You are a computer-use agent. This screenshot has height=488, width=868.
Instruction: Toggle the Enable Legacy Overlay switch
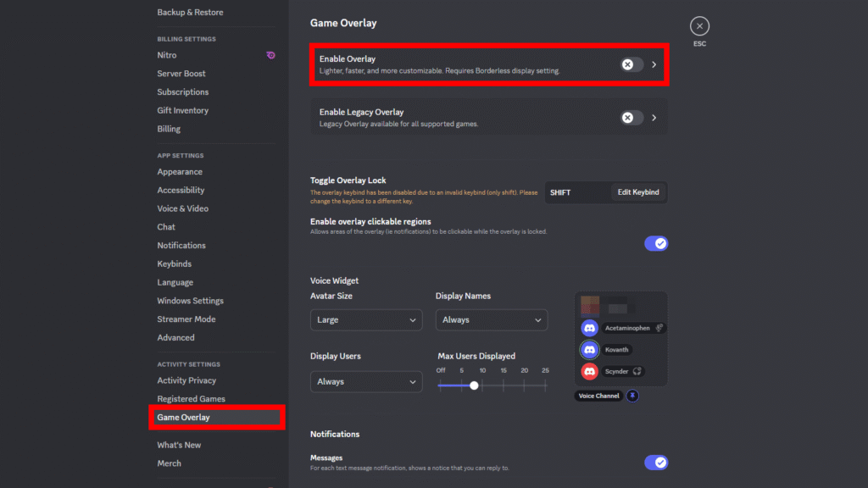coord(632,118)
